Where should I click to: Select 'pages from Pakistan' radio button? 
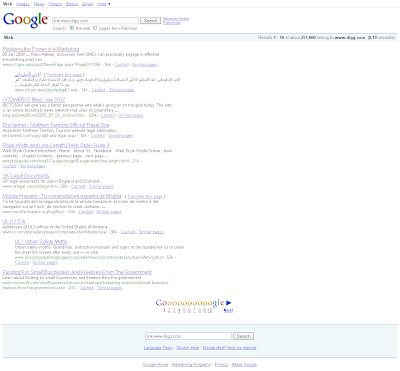point(95,28)
